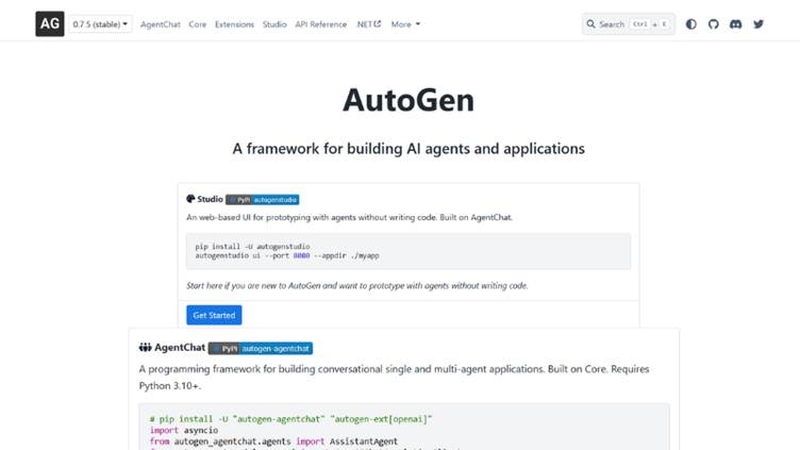Open the 0.7.5 (stable) version dropdown
The image size is (800, 450).
coord(100,24)
